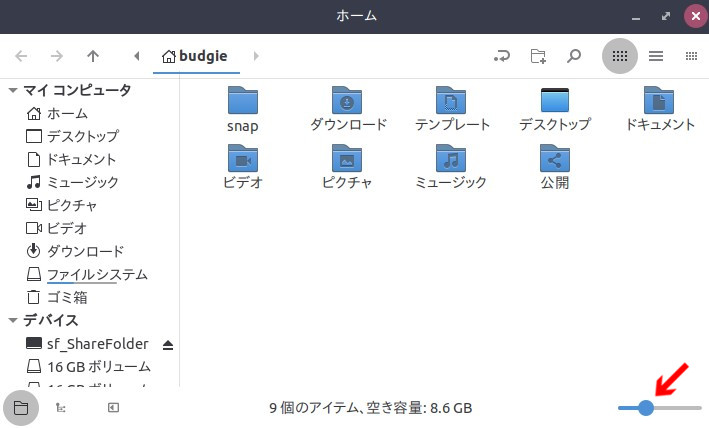The image size is (709, 428).
Task: Create a new folder with the toolbar icon
Action: pyautogui.click(x=538, y=56)
